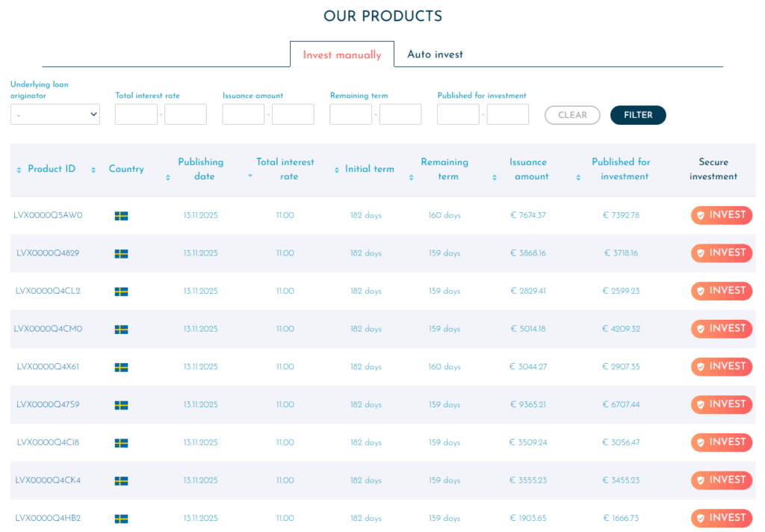765x532 pixels.
Task: Sort table by Publishing date column
Action: (x=168, y=177)
